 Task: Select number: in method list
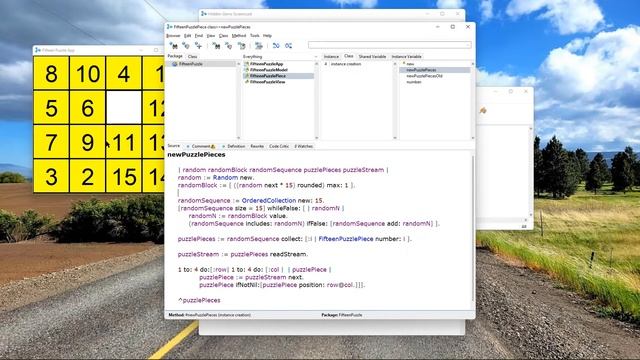click(x=414, y=82)
